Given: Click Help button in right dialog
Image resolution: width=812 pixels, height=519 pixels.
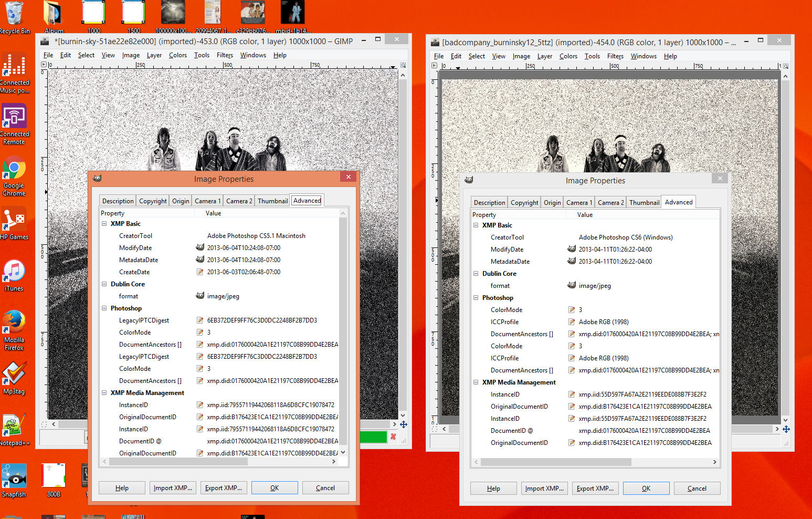Looking at the screenshot, I should [493, 489].
